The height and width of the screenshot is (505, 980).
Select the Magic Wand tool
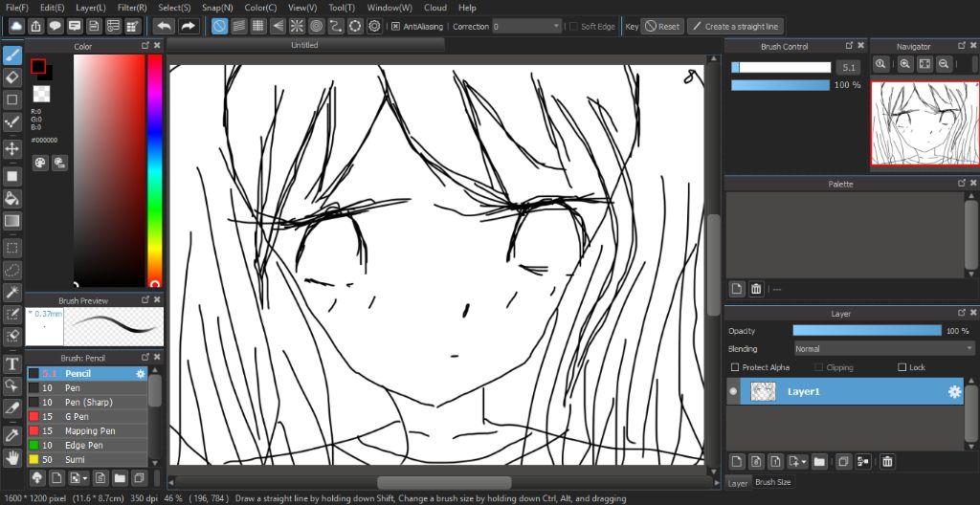click(x=11, y=292)
